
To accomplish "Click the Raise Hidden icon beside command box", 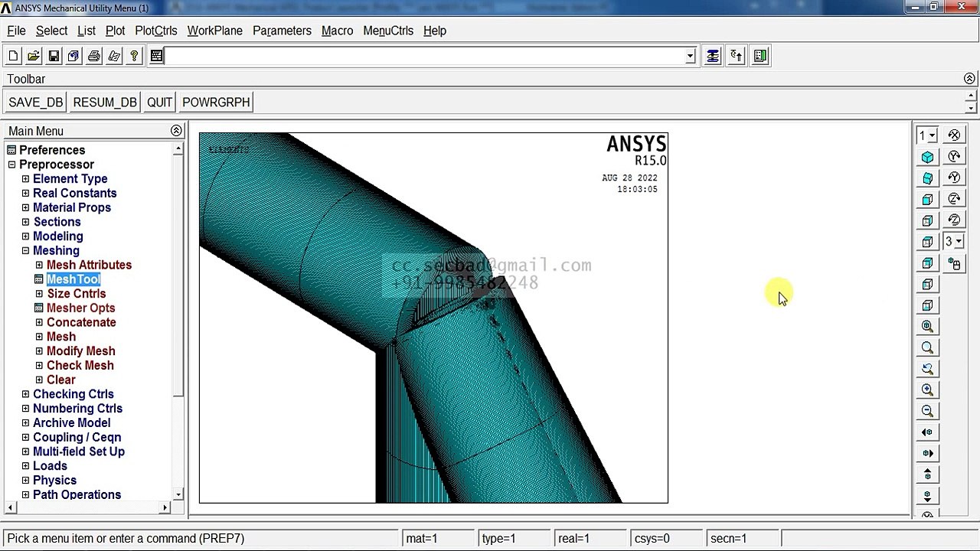I will click(x=713, y=56).
